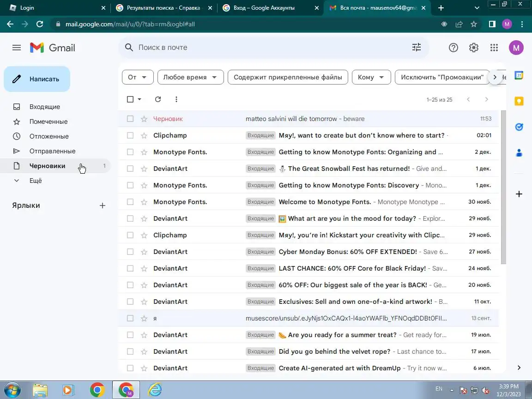Check the musescore email from я checkbox
The height and width of the screenshot is (399, 532).
(x=130, y=318)
